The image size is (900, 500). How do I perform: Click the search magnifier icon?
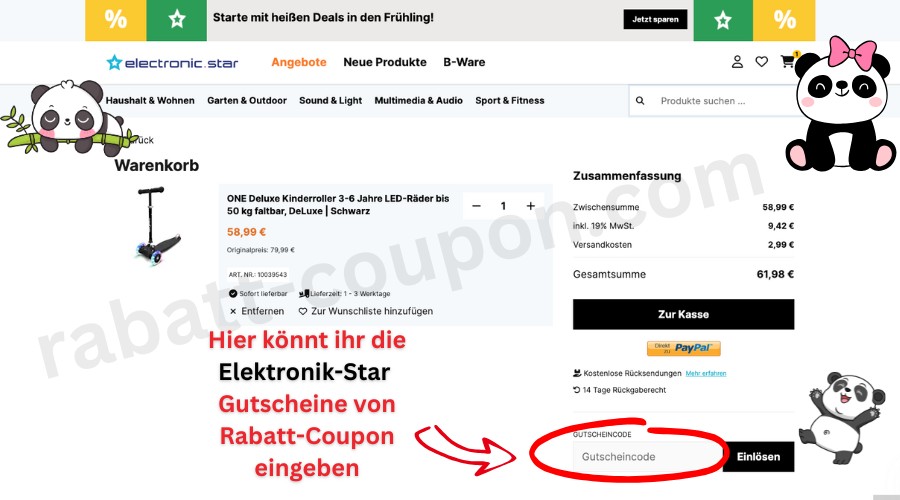(640, 101)
